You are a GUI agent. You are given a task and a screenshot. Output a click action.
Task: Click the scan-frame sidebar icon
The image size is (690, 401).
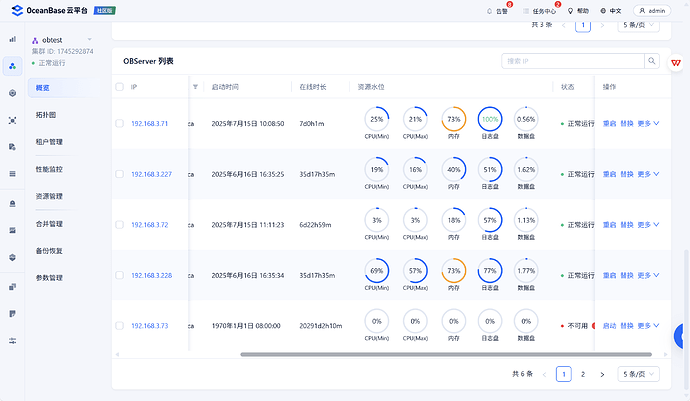click(12, 120)
